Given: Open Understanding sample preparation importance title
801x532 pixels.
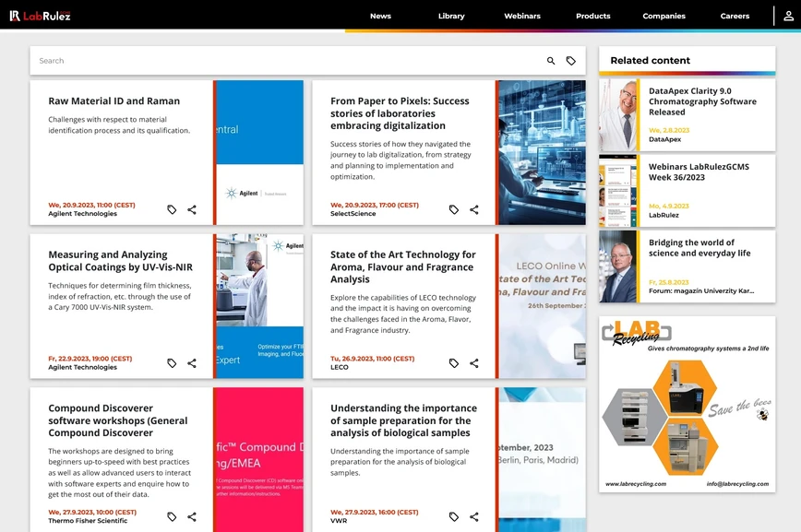Looking at the screenshot, I should (x=403, y=420).
